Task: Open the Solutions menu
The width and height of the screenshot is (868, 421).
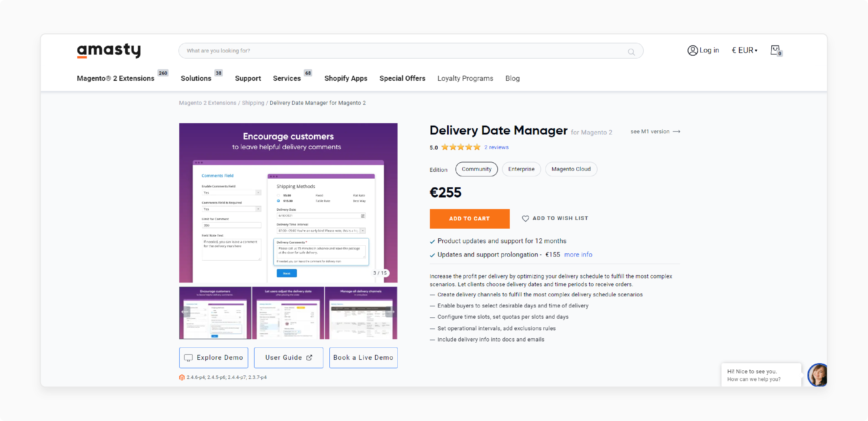Action: (196, 78)
